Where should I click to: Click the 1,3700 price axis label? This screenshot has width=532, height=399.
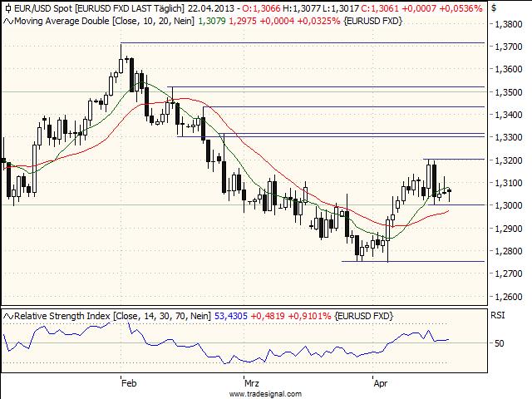pos(508,47)
